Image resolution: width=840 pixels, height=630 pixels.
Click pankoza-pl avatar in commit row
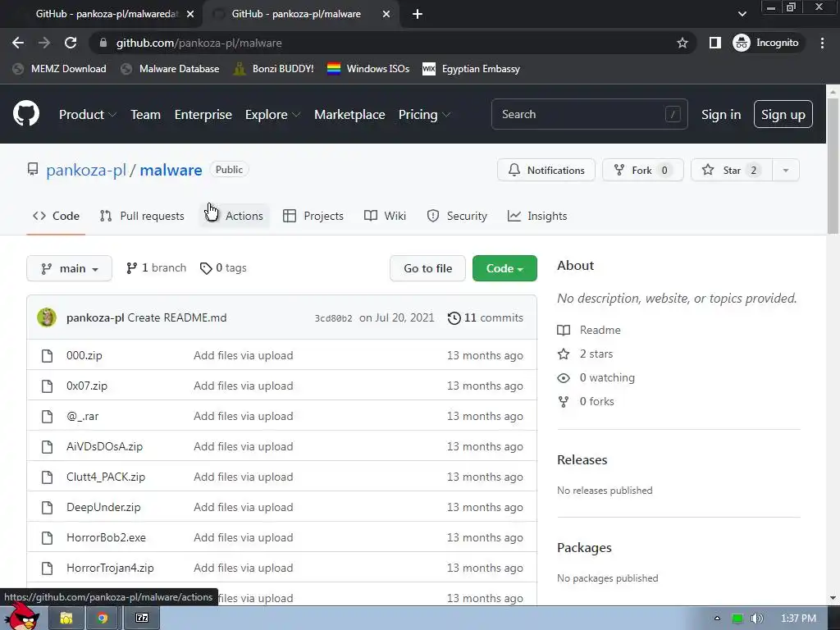[x=47, y=317]
